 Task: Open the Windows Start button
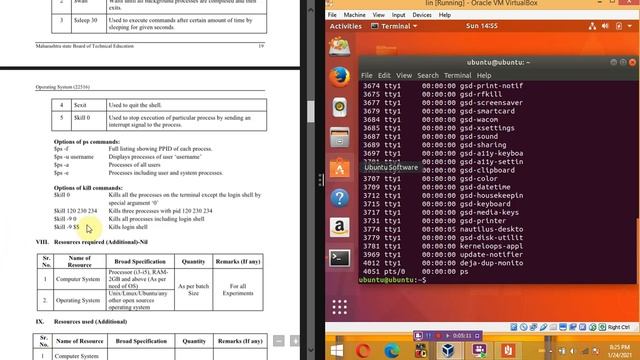click(337, 350)
